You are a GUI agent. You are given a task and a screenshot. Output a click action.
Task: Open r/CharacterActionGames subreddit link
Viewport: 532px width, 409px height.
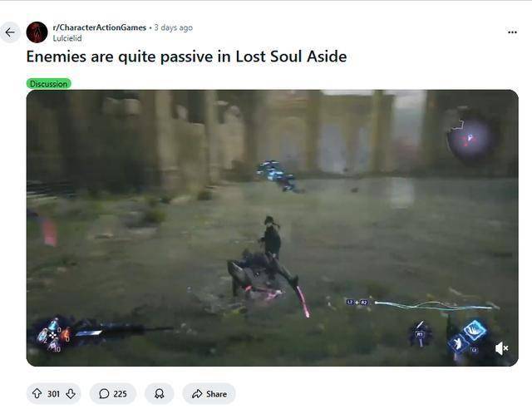click(x=100, y=27)
